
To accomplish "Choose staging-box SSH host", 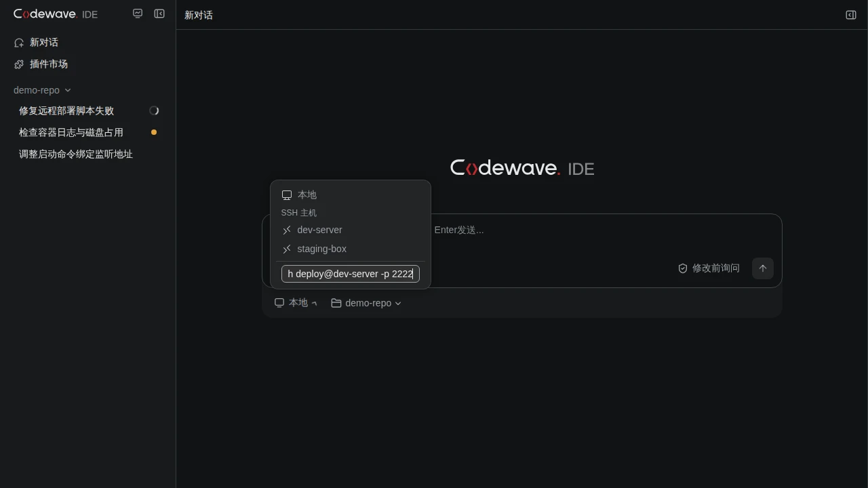I will click(351, 249).
